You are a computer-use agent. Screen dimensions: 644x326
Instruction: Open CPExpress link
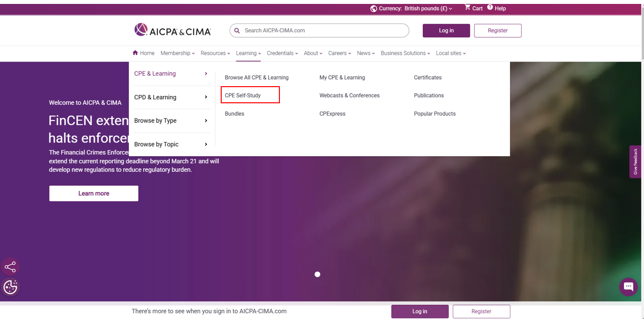click(332, 114)
